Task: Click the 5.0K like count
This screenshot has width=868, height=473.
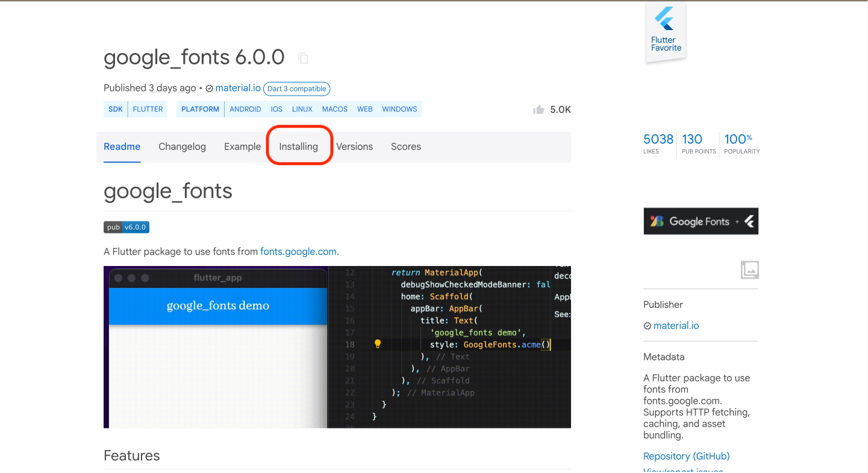Action: 560,110
